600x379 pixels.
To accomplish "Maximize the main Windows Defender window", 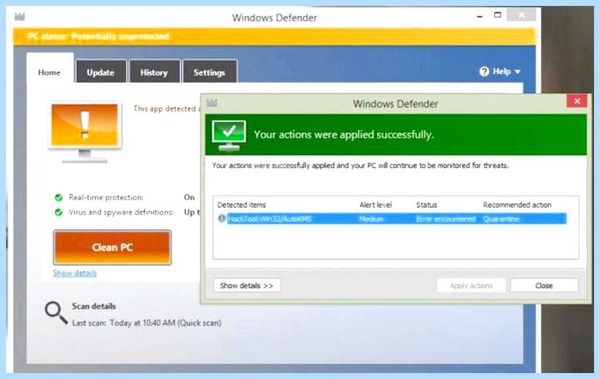I will point(497,15).
